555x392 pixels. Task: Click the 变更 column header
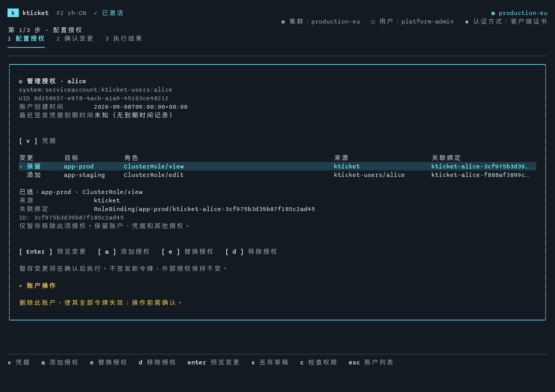coord(26,158)
